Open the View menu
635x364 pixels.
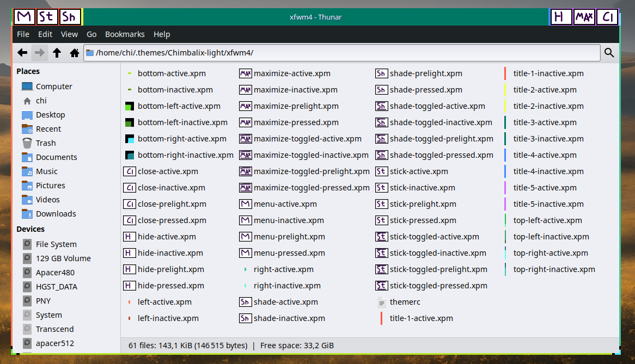pos(69,34)
